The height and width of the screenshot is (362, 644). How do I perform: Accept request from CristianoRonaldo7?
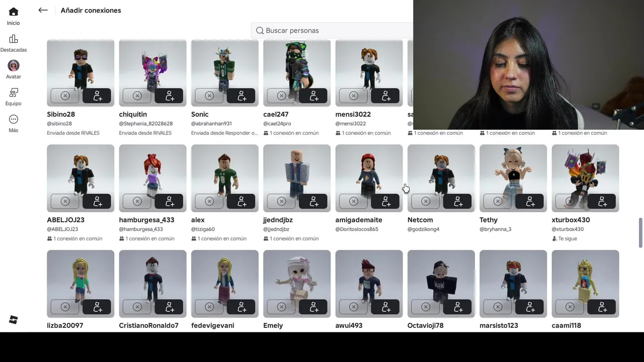(x=169, y=307)
